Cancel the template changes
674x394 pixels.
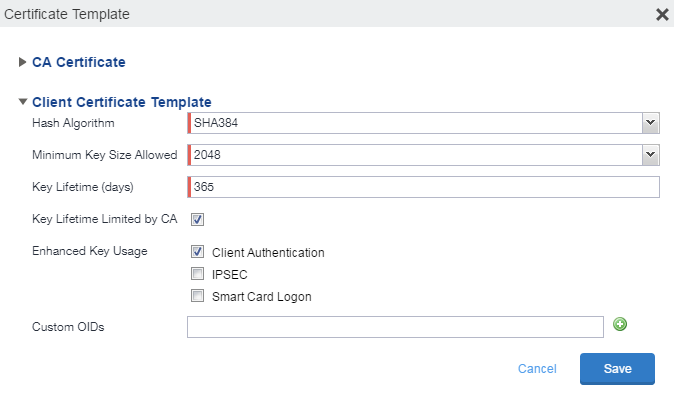coord(537,369)
